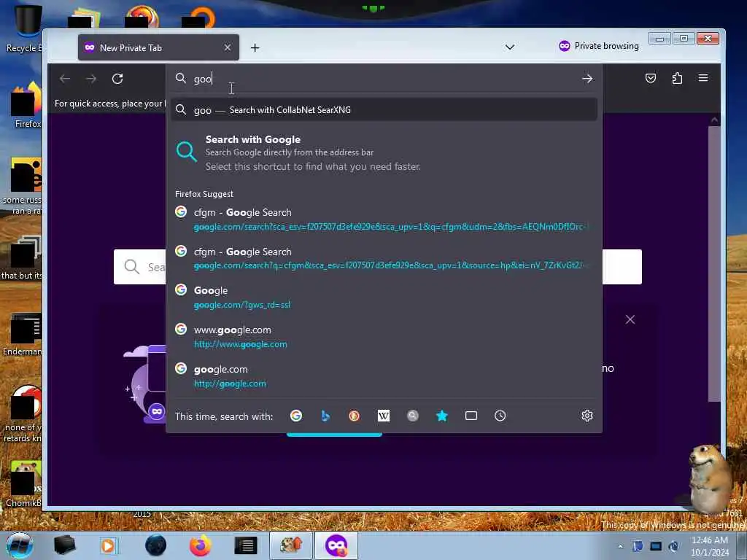This screenshot has width=747, height=560.
Task: Open the Firefox desktop shortcut
Action: [x=26, y=105]
